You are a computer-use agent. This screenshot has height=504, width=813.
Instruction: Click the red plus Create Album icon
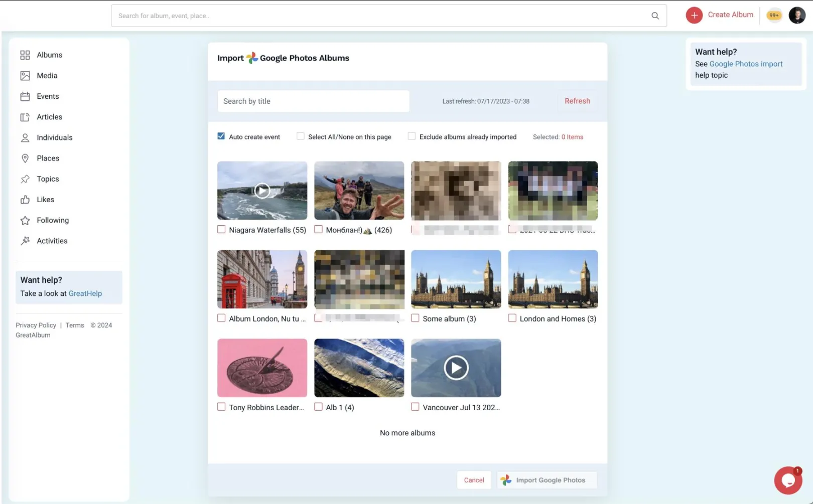(x=694, y=15)
